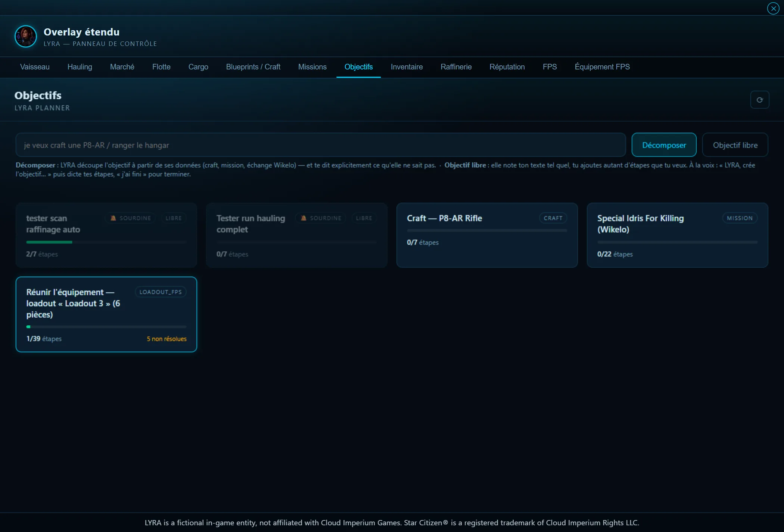This screenshot has height=532, width=784.
Task: Open the Craft — P8-AR Rifle card
Action: point(487,235)
